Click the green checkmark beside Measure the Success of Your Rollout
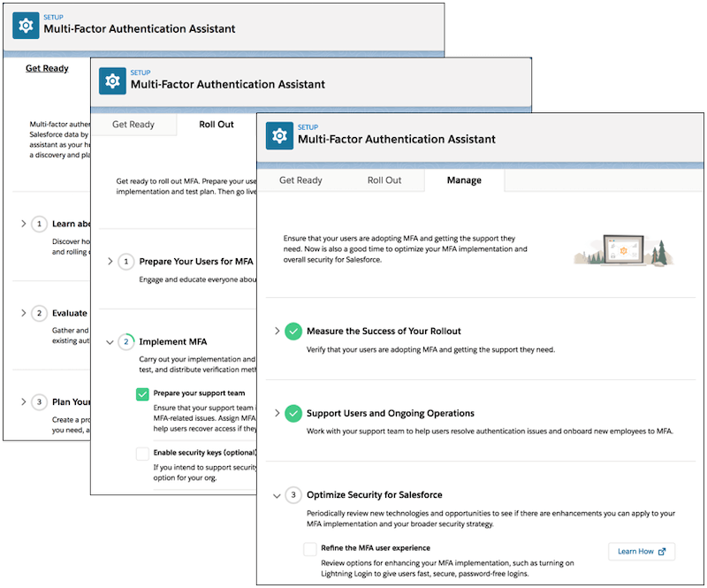This screenshot has width=707, height=588. coord(293,332)
